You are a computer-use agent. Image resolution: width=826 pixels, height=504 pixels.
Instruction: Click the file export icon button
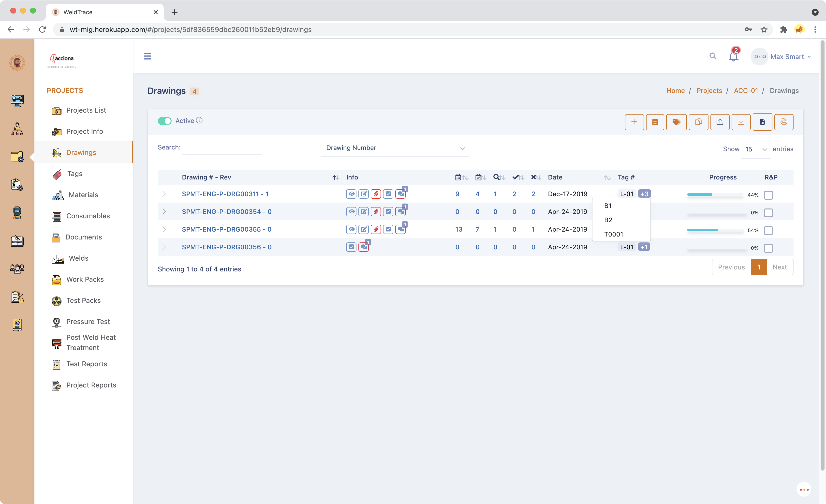click(x=762, y=122)
